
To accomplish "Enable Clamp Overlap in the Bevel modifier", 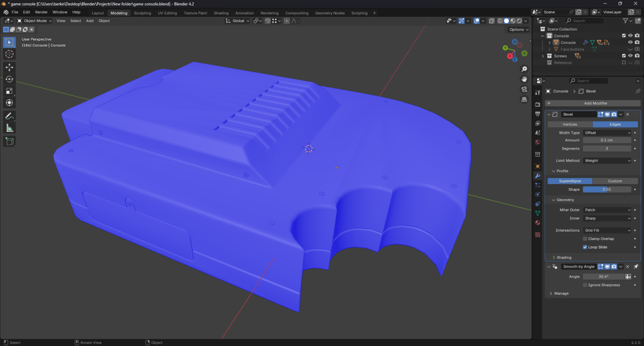I will (585, 238).
